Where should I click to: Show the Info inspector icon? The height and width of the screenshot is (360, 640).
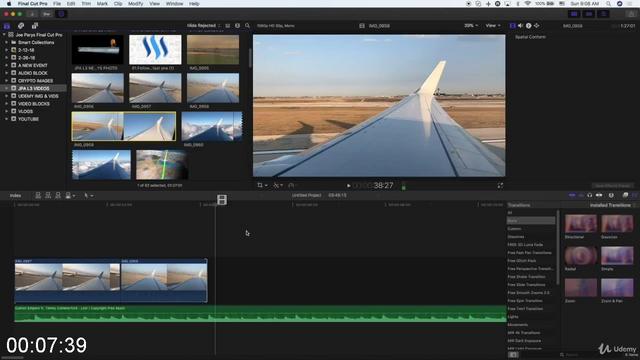click(x=529, y=26)
